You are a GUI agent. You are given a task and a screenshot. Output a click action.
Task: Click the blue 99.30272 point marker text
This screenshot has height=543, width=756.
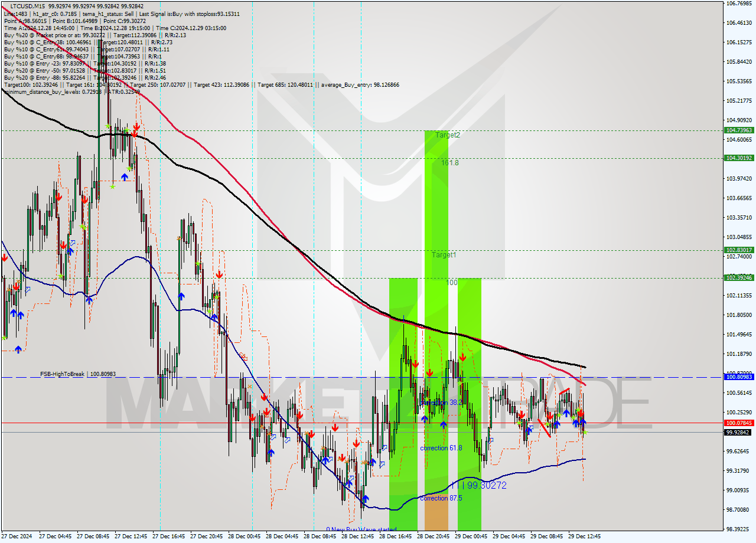(487, 485)
